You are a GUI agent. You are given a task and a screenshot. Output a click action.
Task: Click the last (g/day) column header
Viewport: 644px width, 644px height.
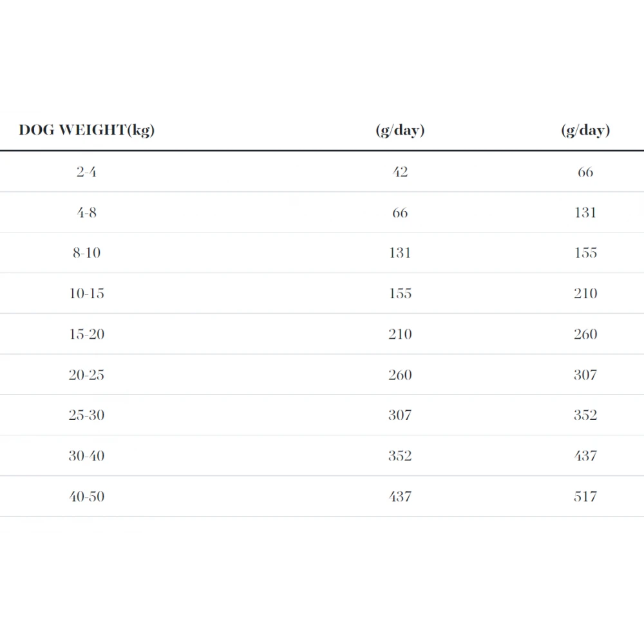click(x=585, y=130)
